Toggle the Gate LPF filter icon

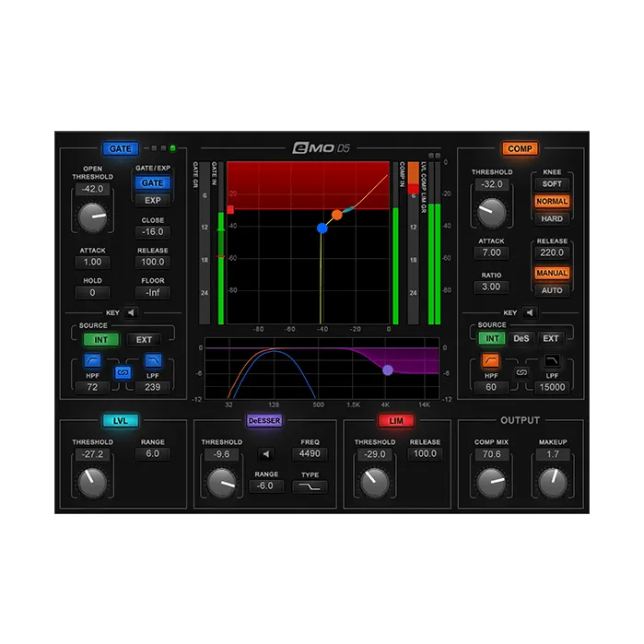[x=153, y=360]
